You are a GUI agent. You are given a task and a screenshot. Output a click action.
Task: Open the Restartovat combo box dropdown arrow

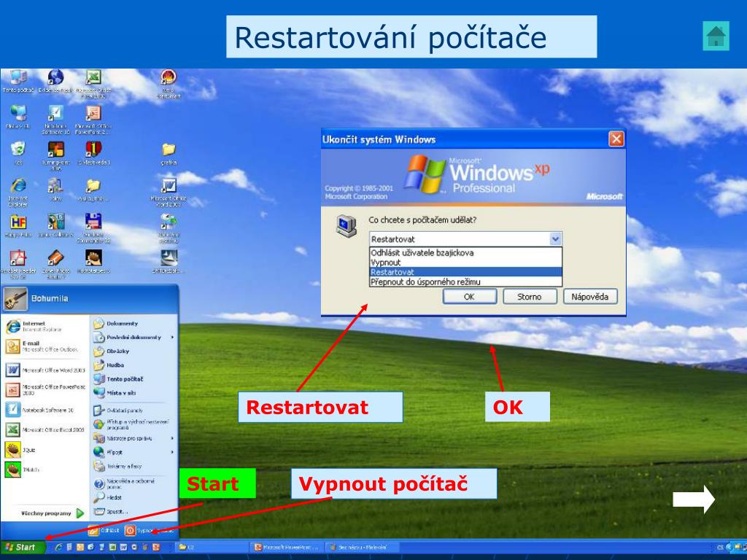(555, 239)
